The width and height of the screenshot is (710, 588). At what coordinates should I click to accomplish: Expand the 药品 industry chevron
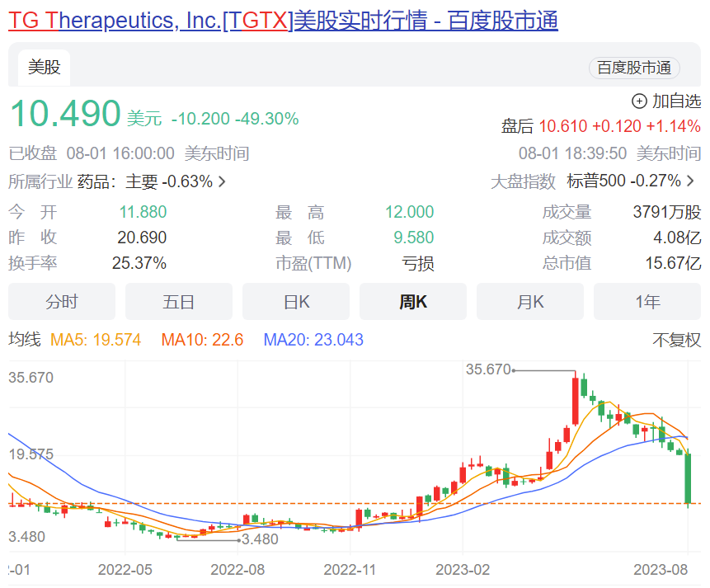tap(221, 181)
